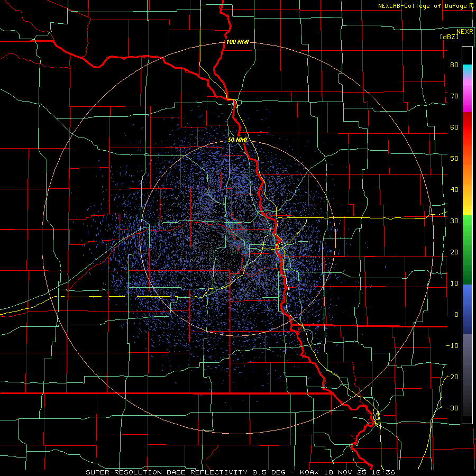476x476 pixels.
Task: Click the 10 value on the dBZ scale
Action: (x=454, y=283)
